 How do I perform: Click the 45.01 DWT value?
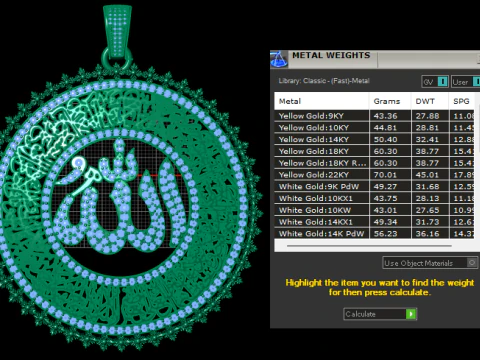click(427, 175)
